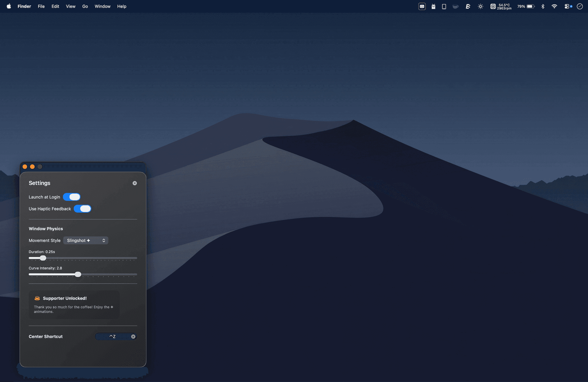The image size is (588, 382).
Task: Click the 'Supporter Unlocked!' heading
Action: click(65, 298)
